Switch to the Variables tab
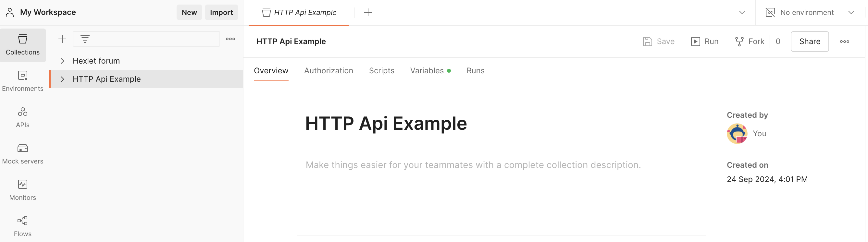The width and height of the screenshot is (868, 242). click(427, 71)
